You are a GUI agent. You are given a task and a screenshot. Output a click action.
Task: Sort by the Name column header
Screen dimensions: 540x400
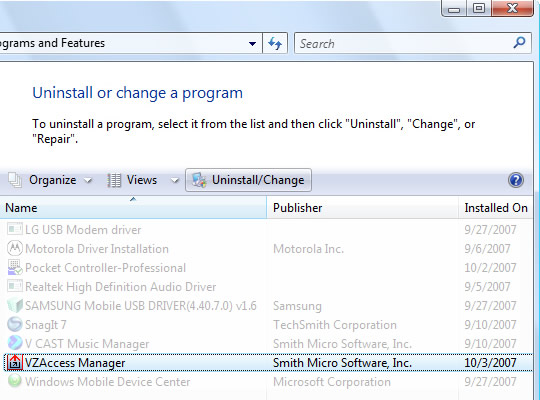tap(133, 208)
